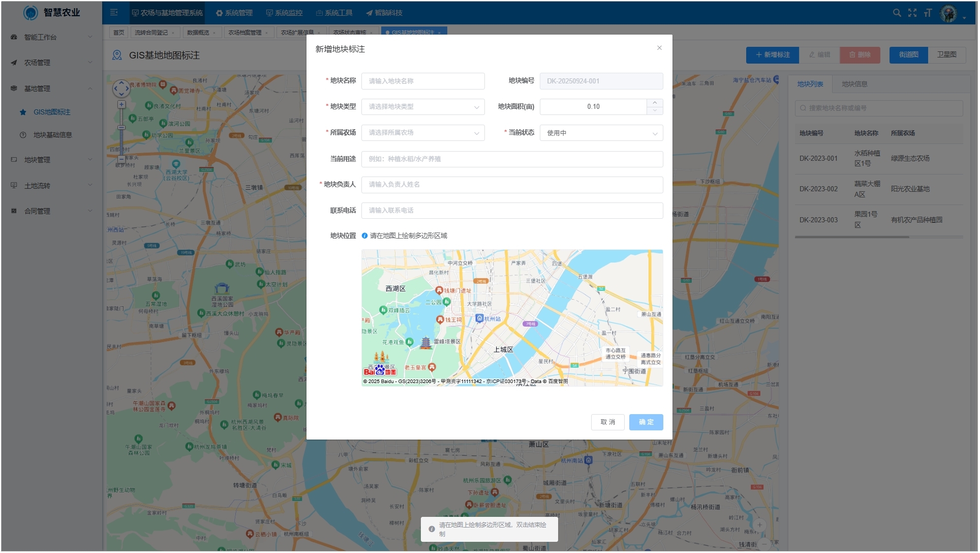Click the 确定 button to confirm

point(646,422)
